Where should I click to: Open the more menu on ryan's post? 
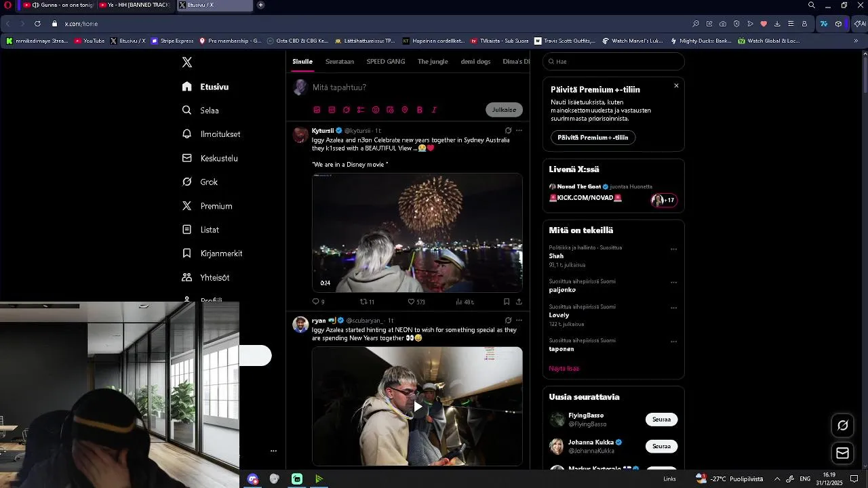tap(519, 320)
